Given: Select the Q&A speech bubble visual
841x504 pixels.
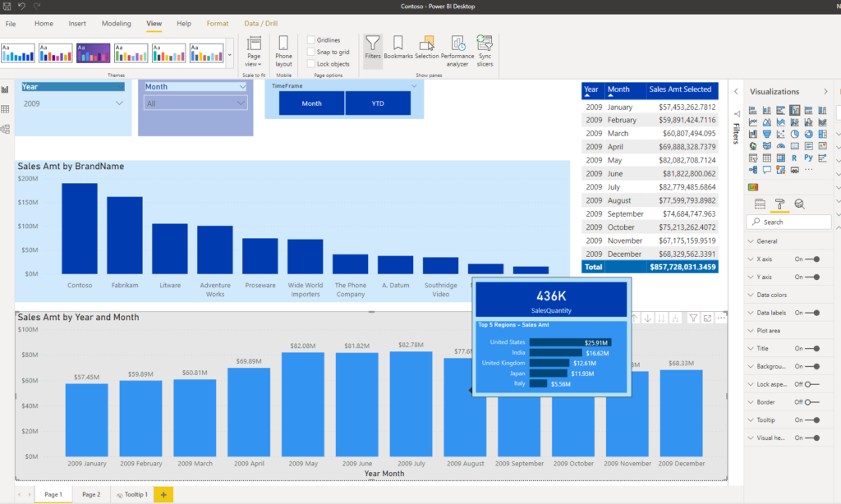Looking at the screenshot, I should tap(767, 170).
